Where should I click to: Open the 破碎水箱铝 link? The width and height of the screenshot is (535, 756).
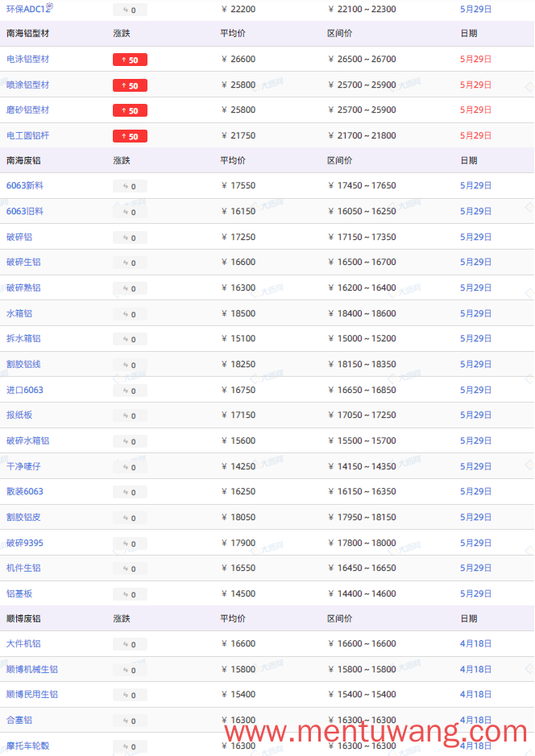(x=28, y=440)
